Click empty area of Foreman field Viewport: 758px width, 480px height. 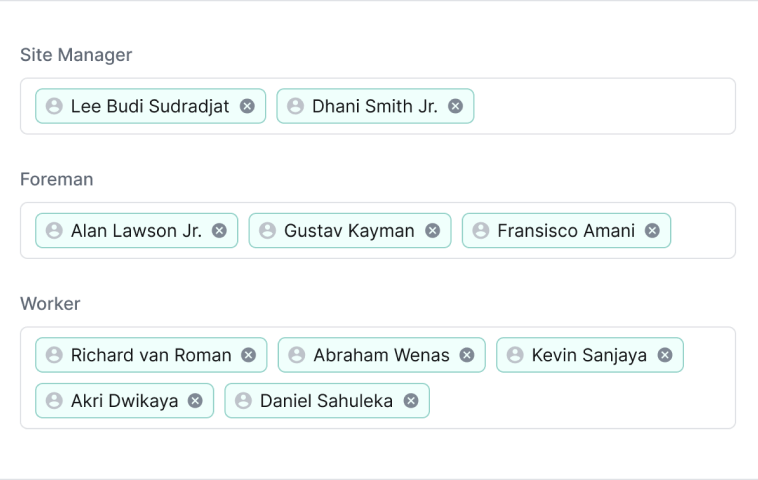point(703,231)
